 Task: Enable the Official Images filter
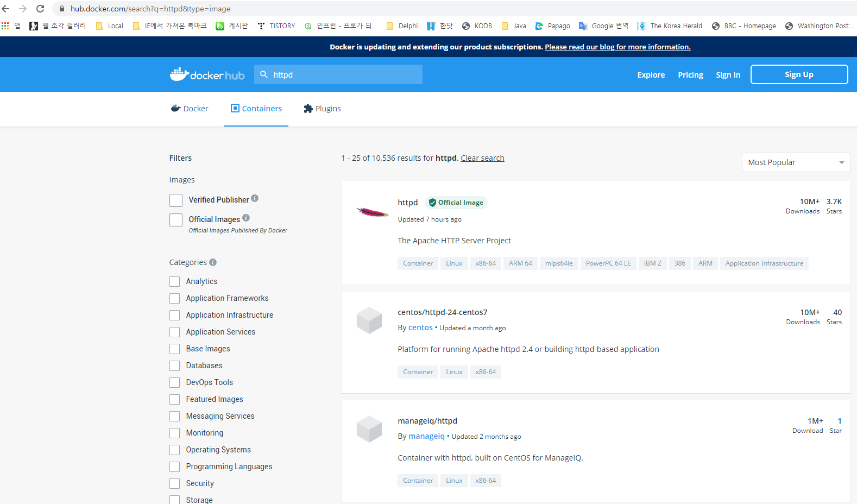tap(176, 220)
